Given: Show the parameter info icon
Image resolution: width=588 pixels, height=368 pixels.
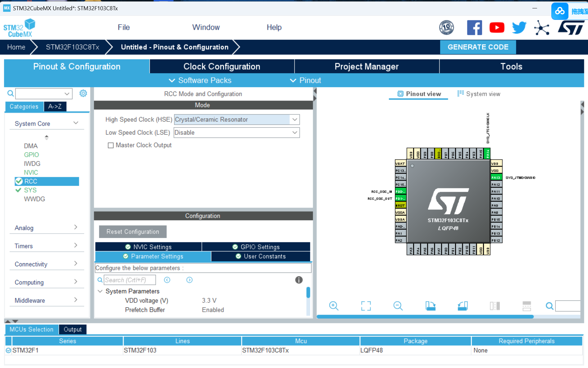Looking at the screenshot, I should click(299, 280).
